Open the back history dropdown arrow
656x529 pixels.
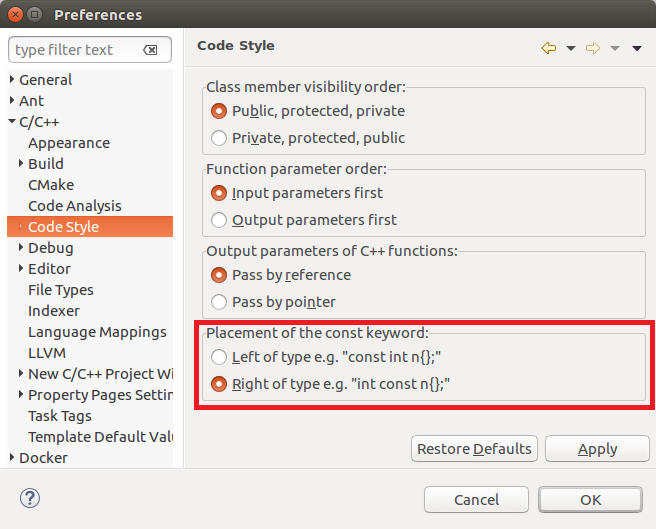tap(571, 48)
